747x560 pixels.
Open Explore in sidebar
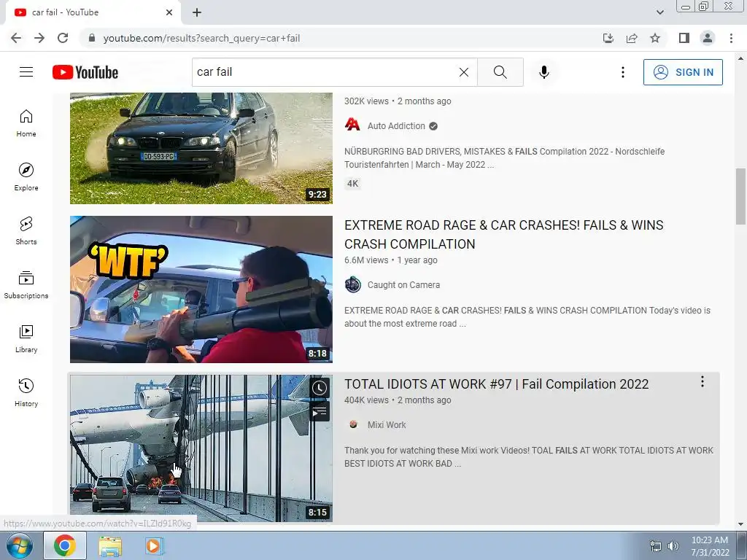26,177
